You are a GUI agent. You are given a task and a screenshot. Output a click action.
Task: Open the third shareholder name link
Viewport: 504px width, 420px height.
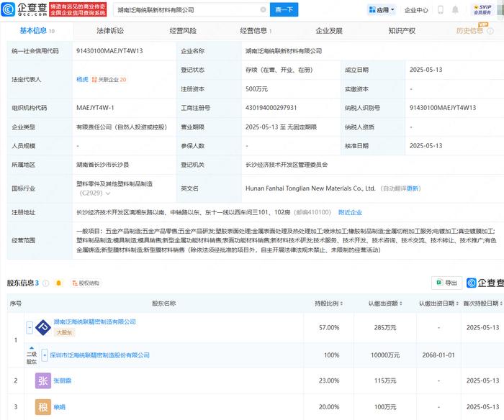(60, 407)
